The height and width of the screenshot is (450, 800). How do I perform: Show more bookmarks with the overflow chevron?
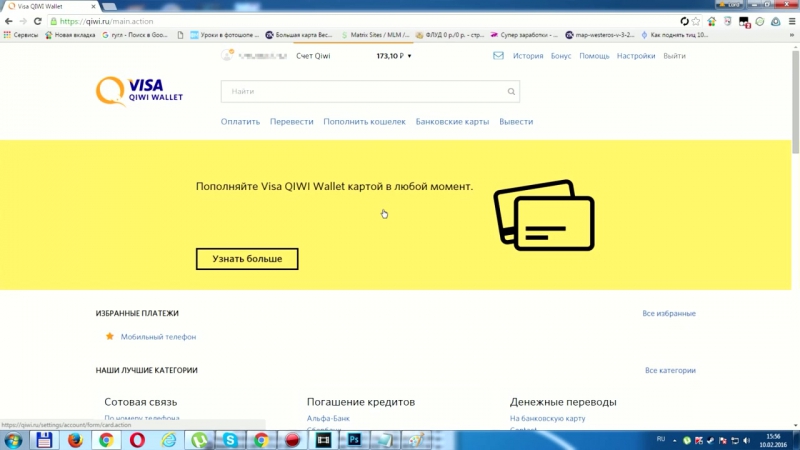pyautogui.click(x=792, y=35)
